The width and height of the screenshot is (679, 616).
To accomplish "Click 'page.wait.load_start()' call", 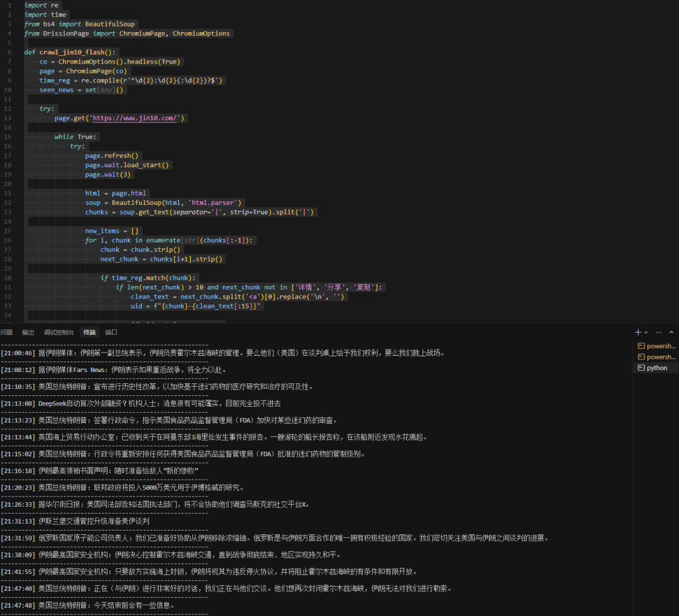I will pos(127,165).
